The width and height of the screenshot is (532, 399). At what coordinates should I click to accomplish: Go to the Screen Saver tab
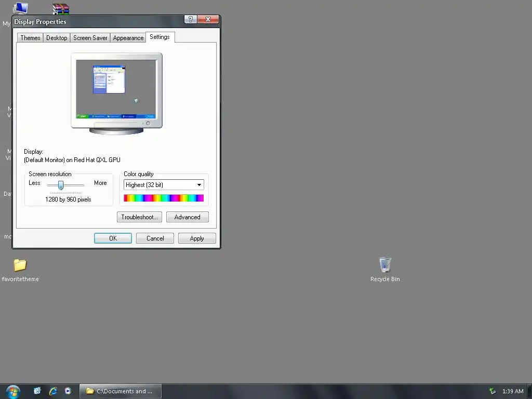[90, 37]
